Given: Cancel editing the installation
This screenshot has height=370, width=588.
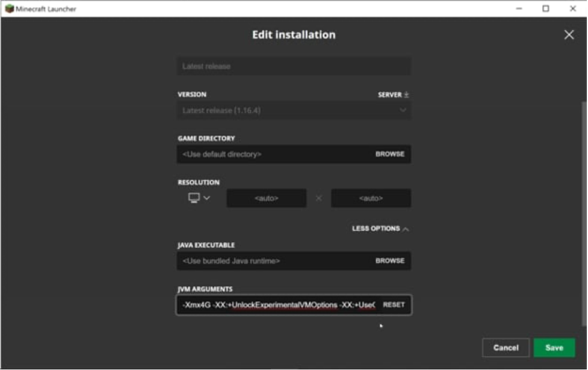Looking at the screenshot, I should point(506,348).
